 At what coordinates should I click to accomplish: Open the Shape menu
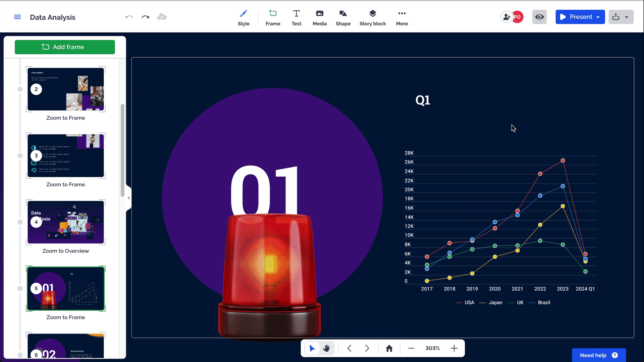tap(343, 18)
